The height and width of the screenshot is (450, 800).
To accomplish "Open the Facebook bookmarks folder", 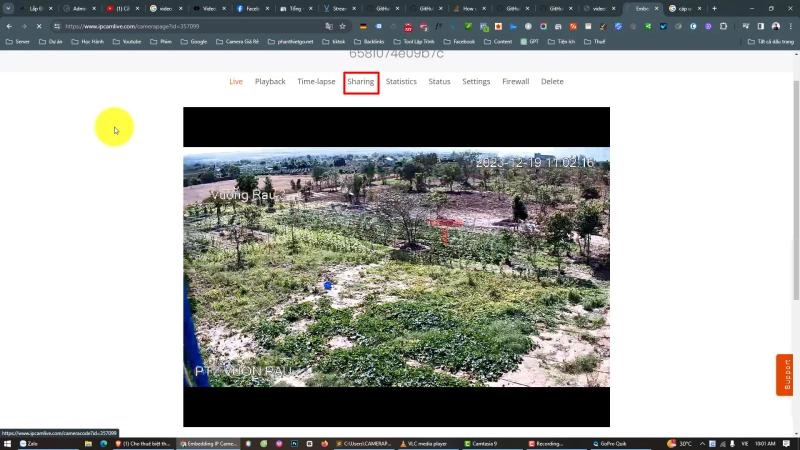I will point(459,41).
